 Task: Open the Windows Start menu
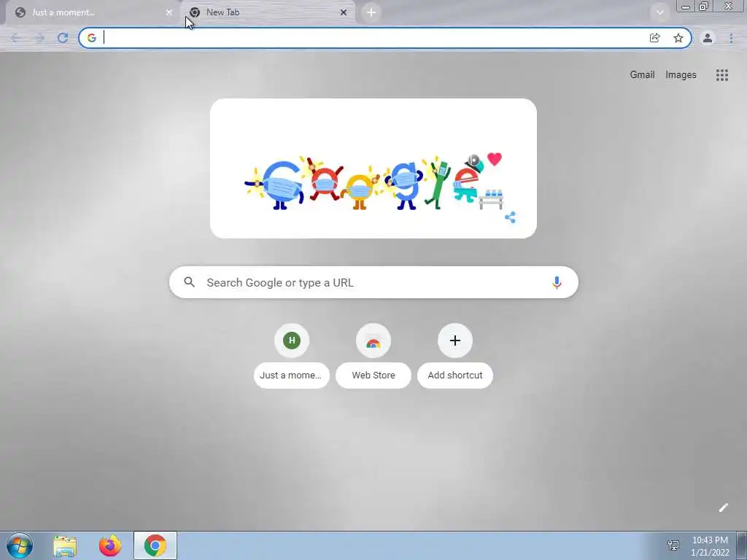20,545
